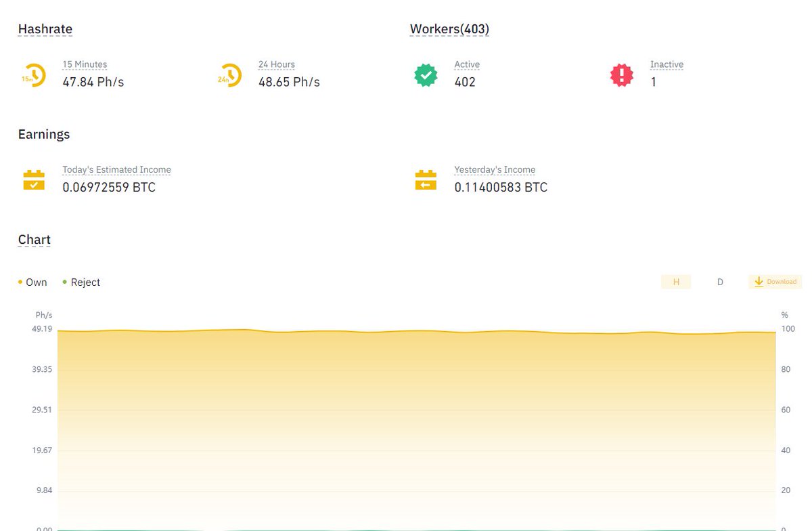Click the 60 percent axis label
The image size is (812, 531).
(x=786, y=410)
